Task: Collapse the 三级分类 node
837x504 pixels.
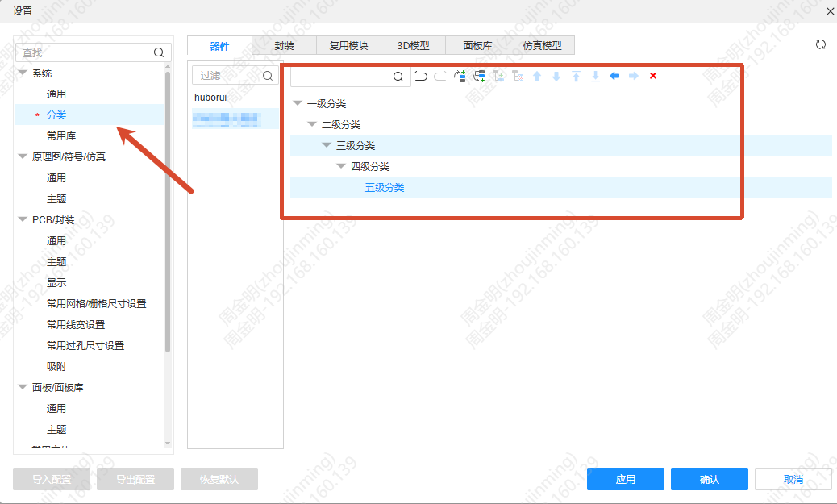Action: [327, 144]
